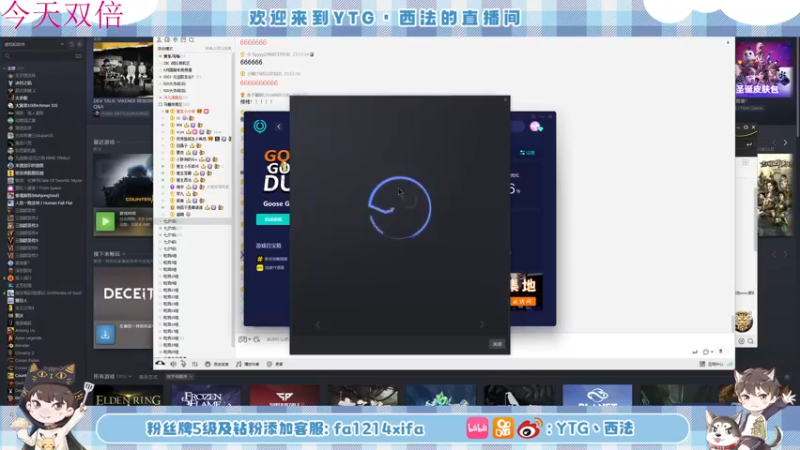The image size is (800, 450).
Task: Click the hang-up icon in the YY bottom bar
Action: [160, 364]
